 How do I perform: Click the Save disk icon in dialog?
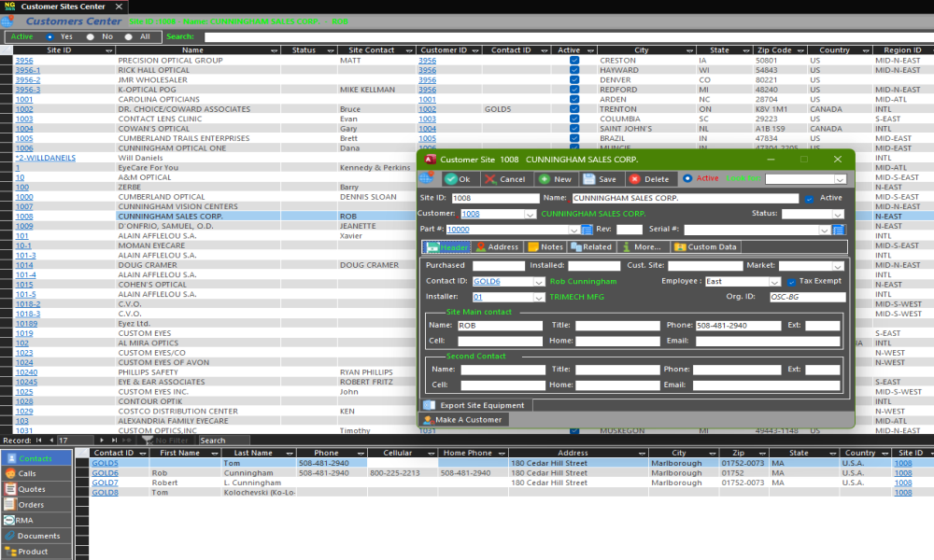(x=589, y=179)
